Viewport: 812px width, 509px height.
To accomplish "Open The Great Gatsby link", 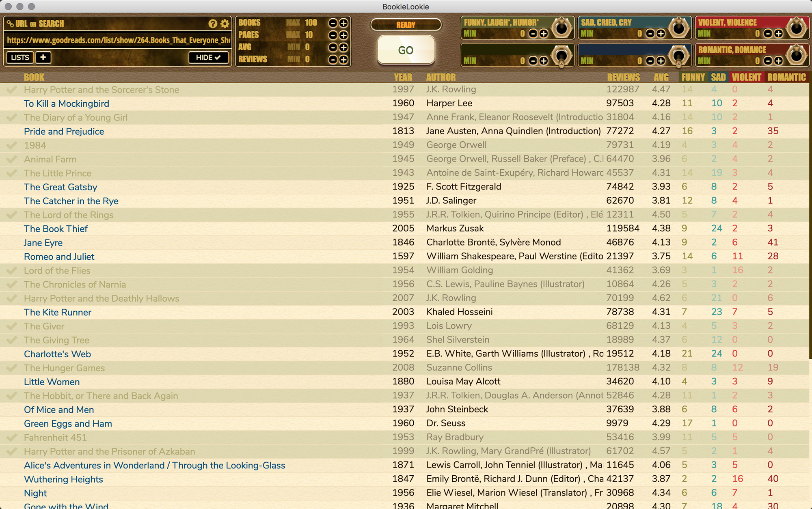I will (60, 187).
